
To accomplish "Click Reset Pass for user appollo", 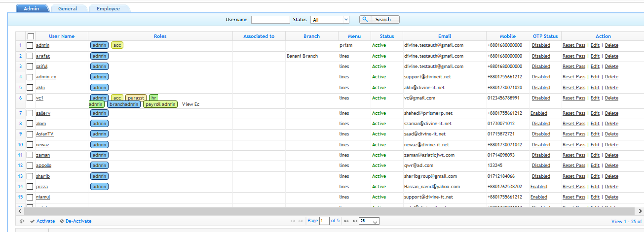I will (574, 166).
